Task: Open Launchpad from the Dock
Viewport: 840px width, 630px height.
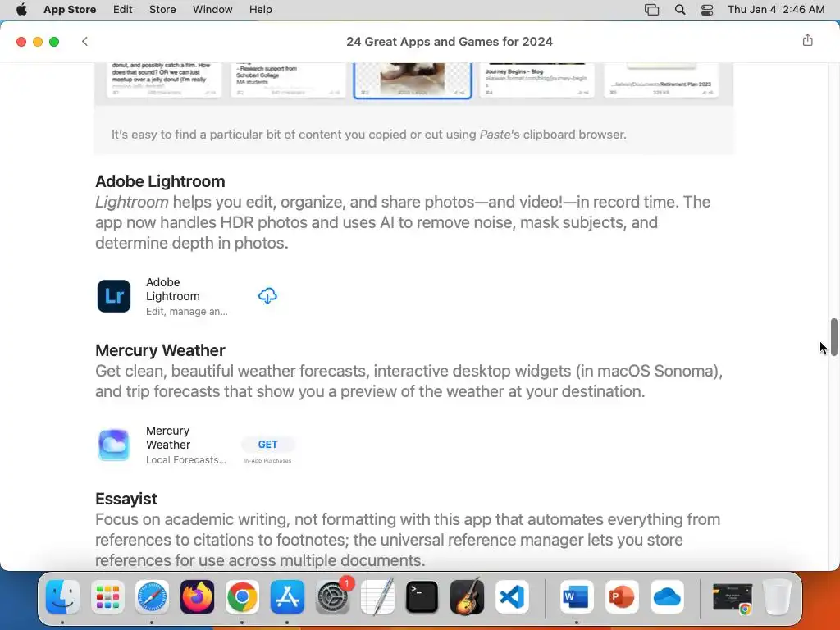Action: tap(107, 597)
